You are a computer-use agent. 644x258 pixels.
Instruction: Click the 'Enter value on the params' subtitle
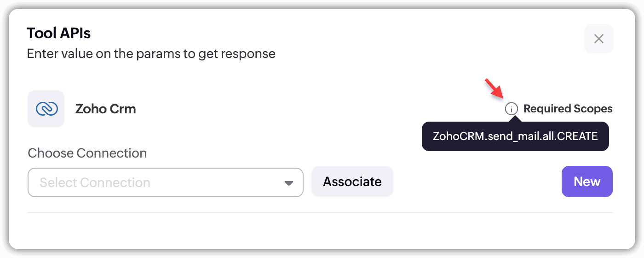(x=151, y=53)
